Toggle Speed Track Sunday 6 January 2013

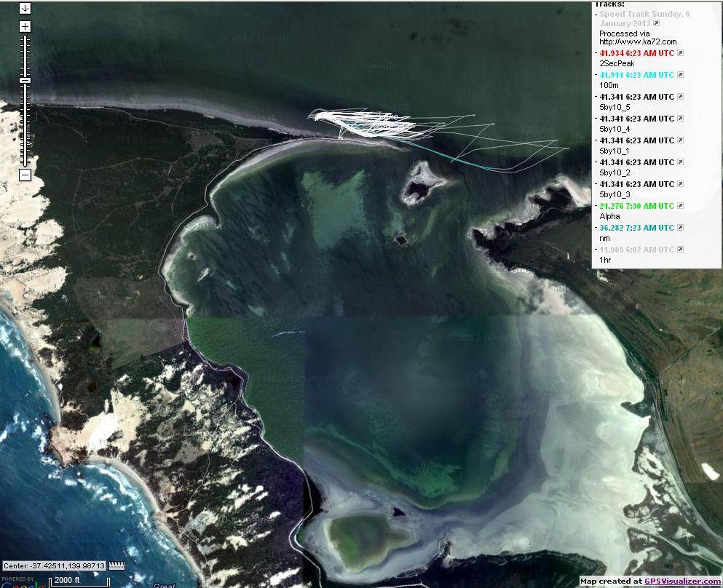coord(644,14)
